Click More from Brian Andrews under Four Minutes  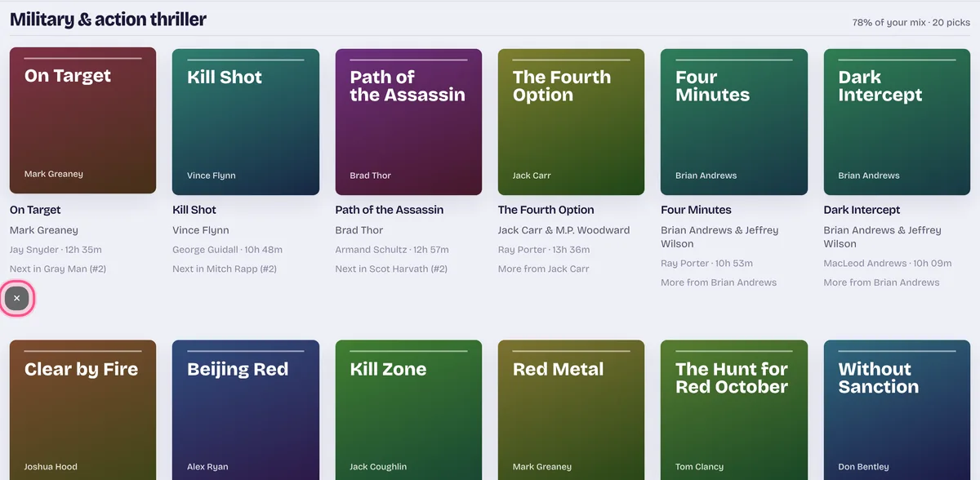pyautogui.click(x=719, y=282)
